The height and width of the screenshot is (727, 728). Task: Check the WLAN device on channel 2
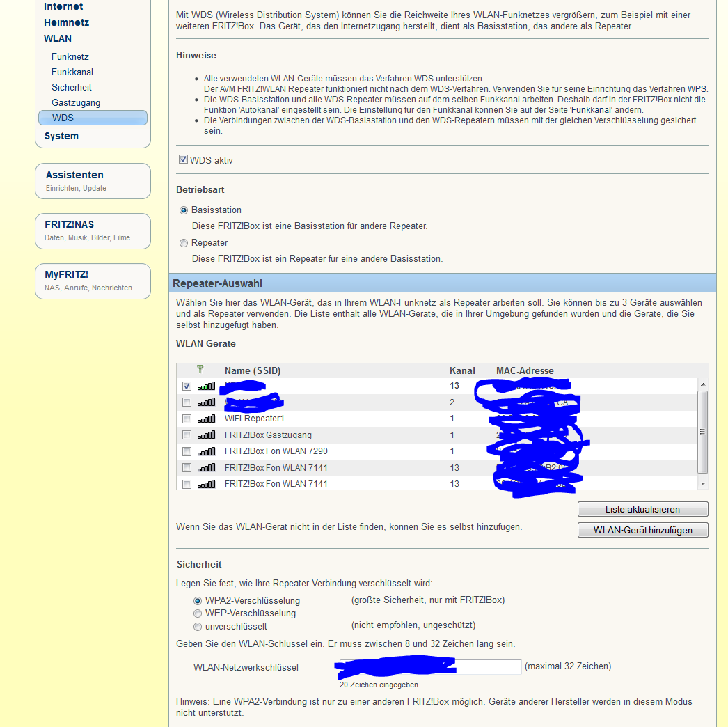point(187,402)
